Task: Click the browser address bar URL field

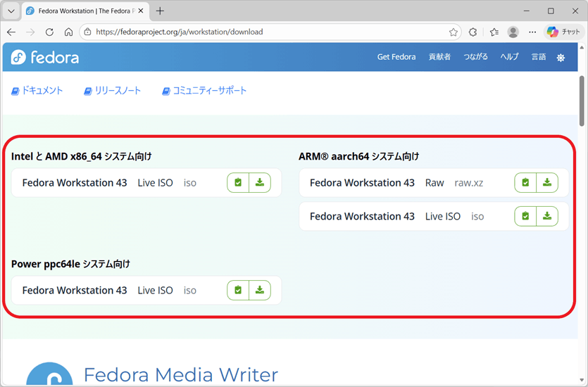Action: (268, 32)
